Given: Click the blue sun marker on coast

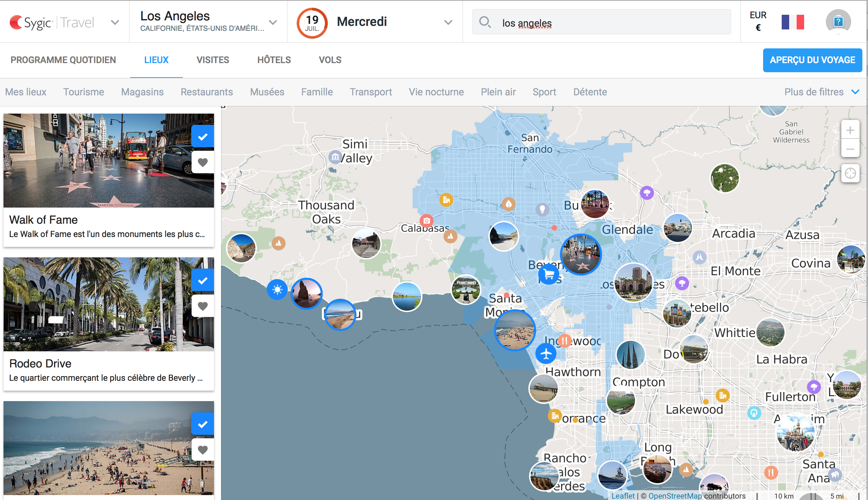Looking at the screenshot, I should pyautogui.click(x=277, y=290).
